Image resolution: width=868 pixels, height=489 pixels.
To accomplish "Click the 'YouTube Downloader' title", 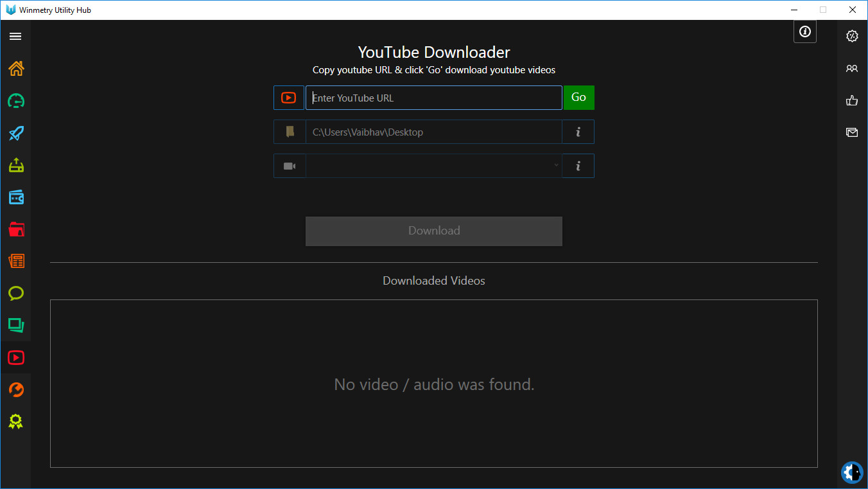I will [434, 52].
